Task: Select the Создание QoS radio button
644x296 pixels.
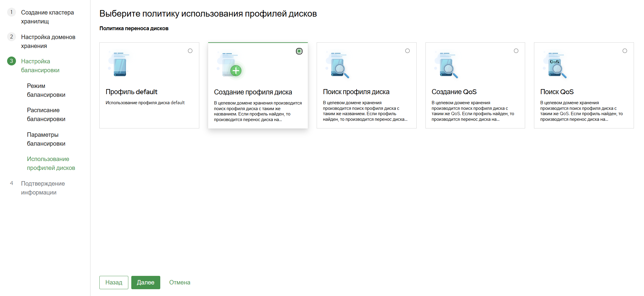Action: (x=516, y=51)
